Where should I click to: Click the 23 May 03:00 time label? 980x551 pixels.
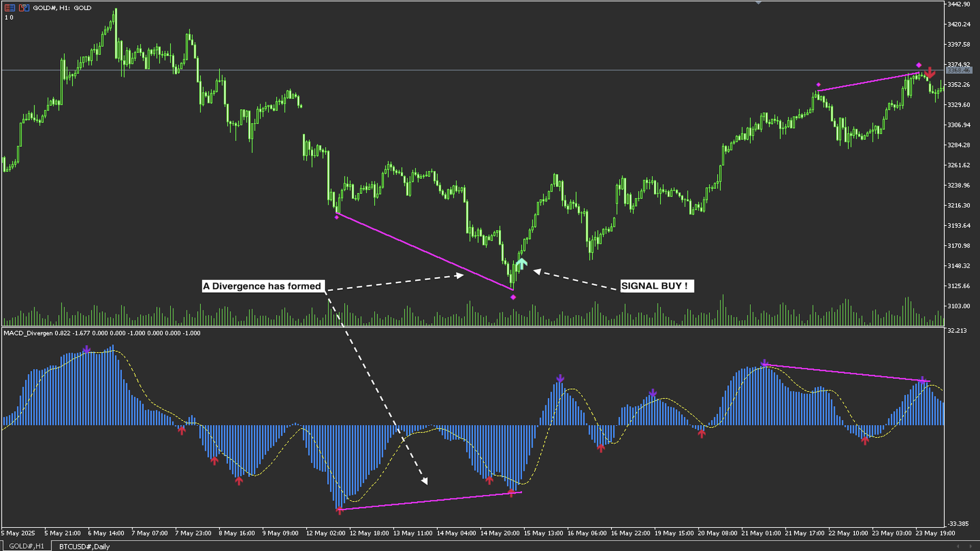tap(892, 533)
